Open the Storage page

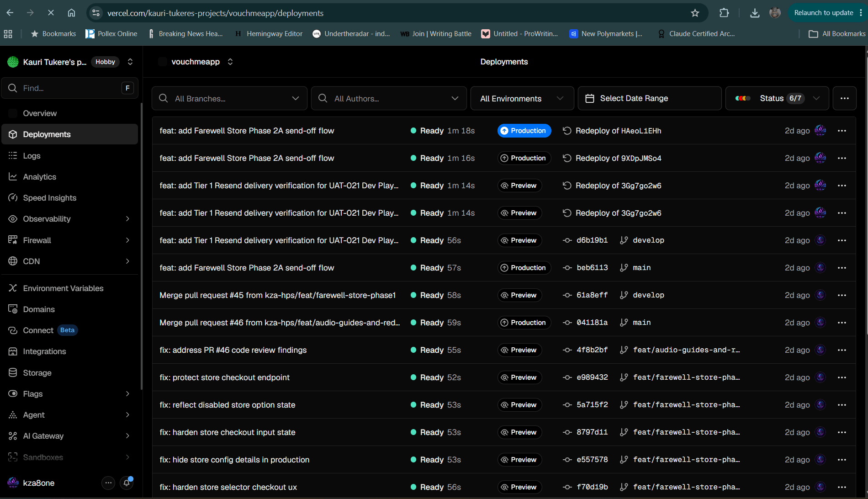[x=70, y=372]
